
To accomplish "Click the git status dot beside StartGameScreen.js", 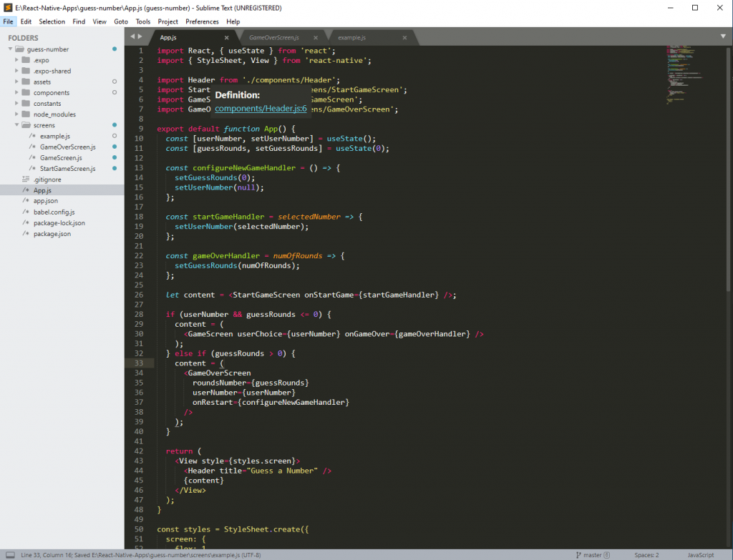I will coord(114,169).
